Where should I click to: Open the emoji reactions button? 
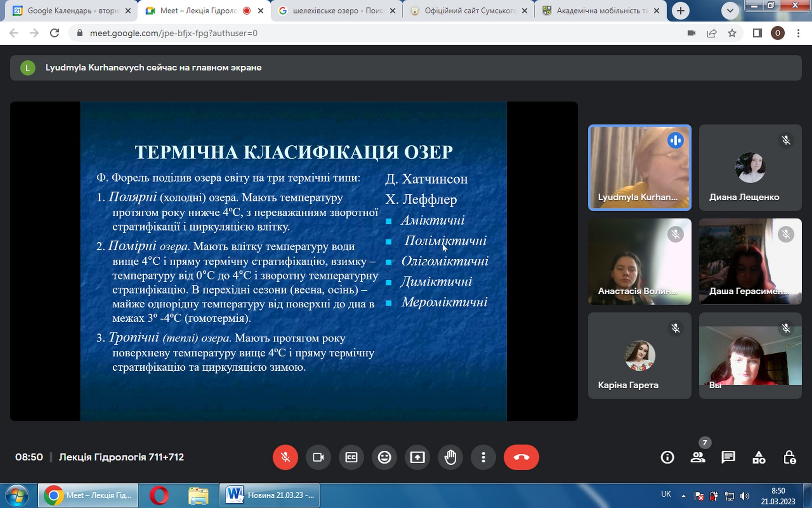[384, 457]
